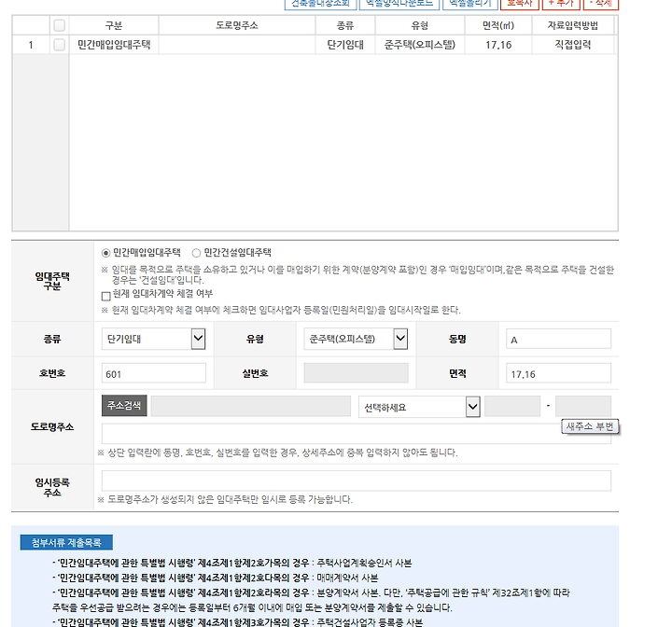Select the 민간건설임대주택 radio option
Viewport: 672px width, 627px height.
[196, 253]
